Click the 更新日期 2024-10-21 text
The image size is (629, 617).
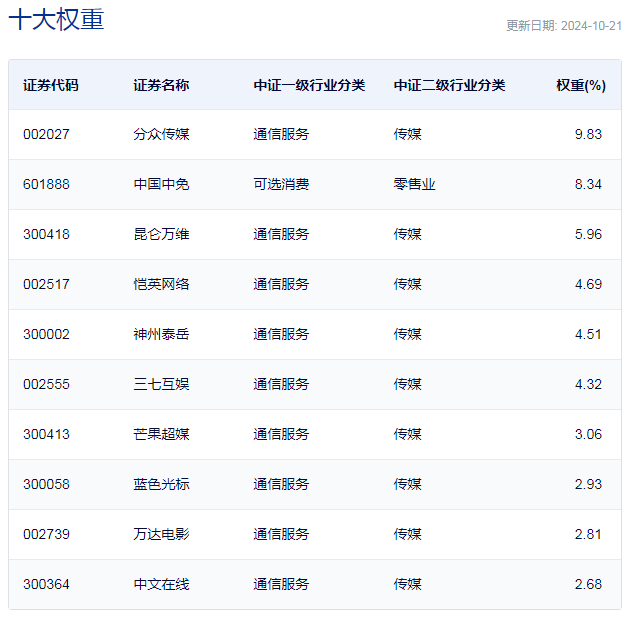(564, 26)
